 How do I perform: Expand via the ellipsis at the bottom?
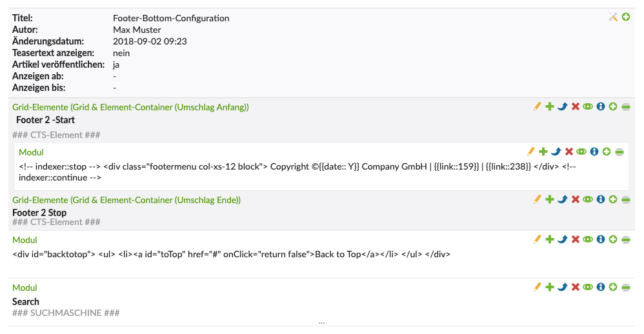[x=321, y=321]
